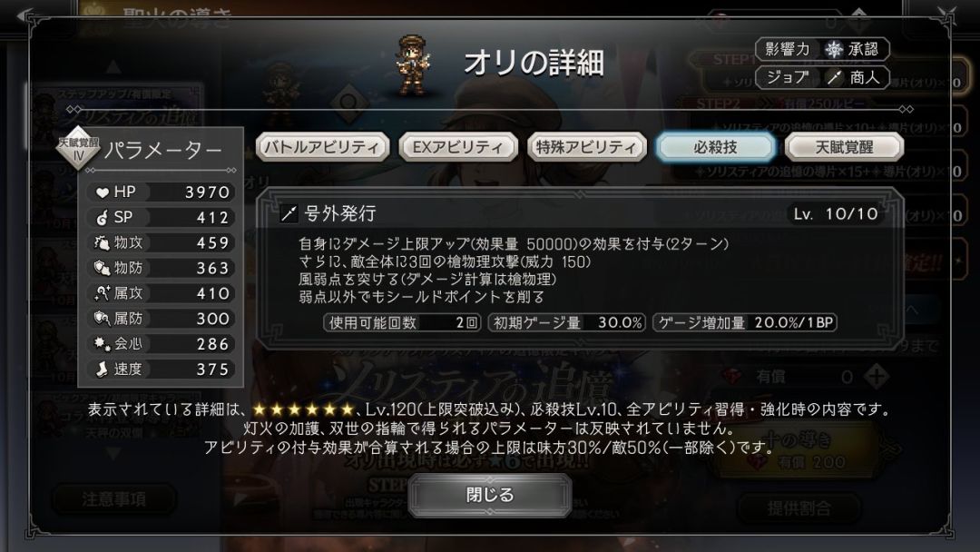
Task: Click the dimmed back arrow top-left
Action: coord(24,15)
